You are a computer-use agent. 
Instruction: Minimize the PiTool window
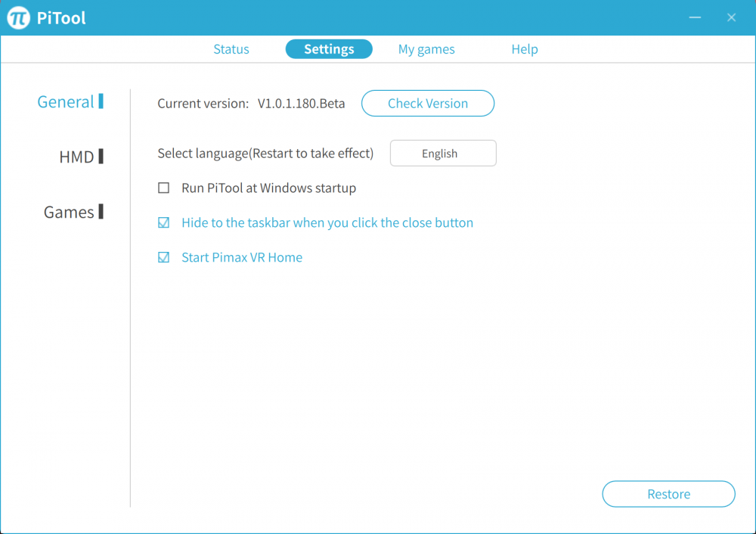[x=695, y=17]
